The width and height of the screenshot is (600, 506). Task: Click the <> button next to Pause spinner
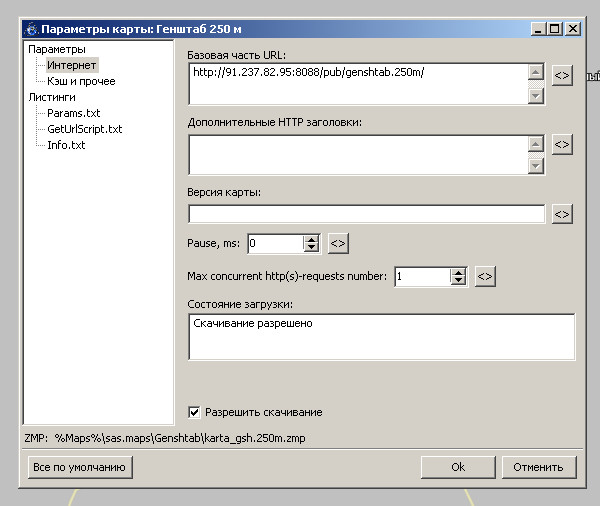pyautogui.click(x=338, y=243)
